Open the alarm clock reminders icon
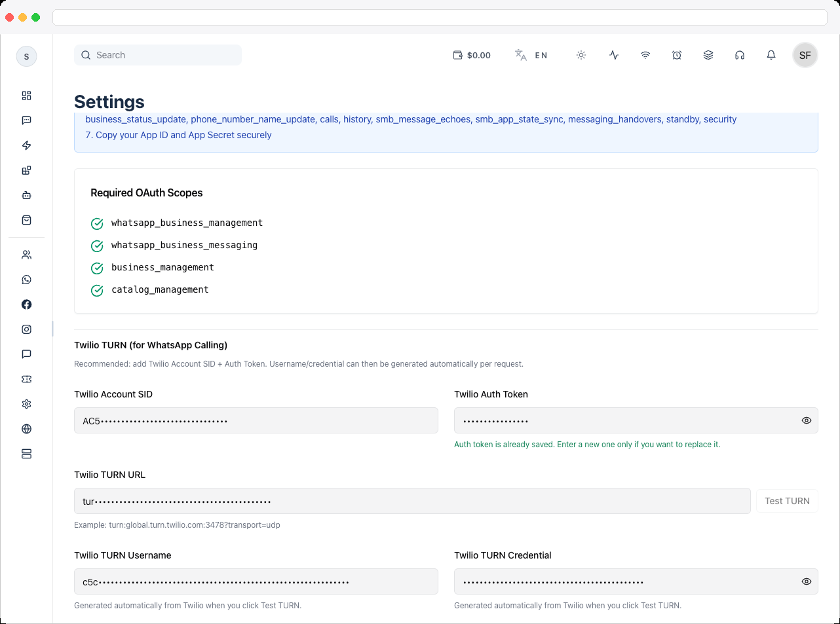Screen dimensions: 840x624 (677, 55)
